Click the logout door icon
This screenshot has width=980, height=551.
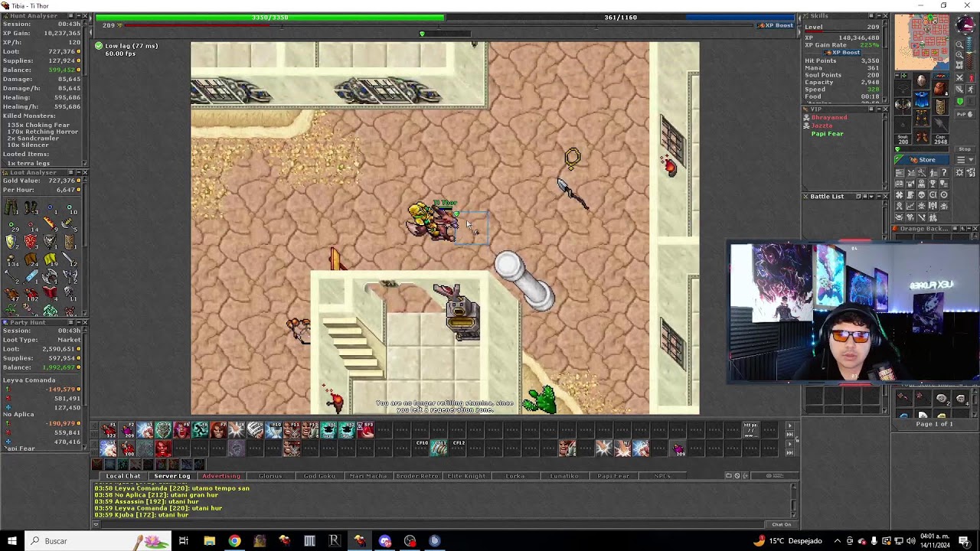[x=971, y=172]
